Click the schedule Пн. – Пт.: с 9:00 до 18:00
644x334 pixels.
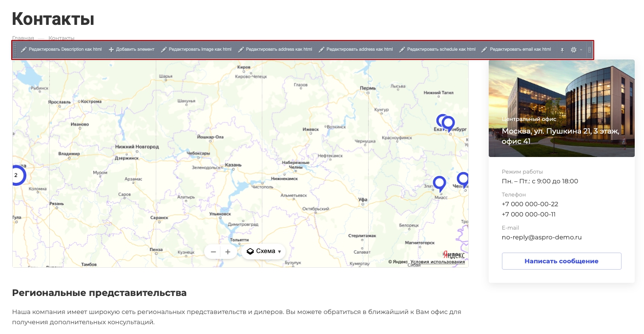point(540,181)
